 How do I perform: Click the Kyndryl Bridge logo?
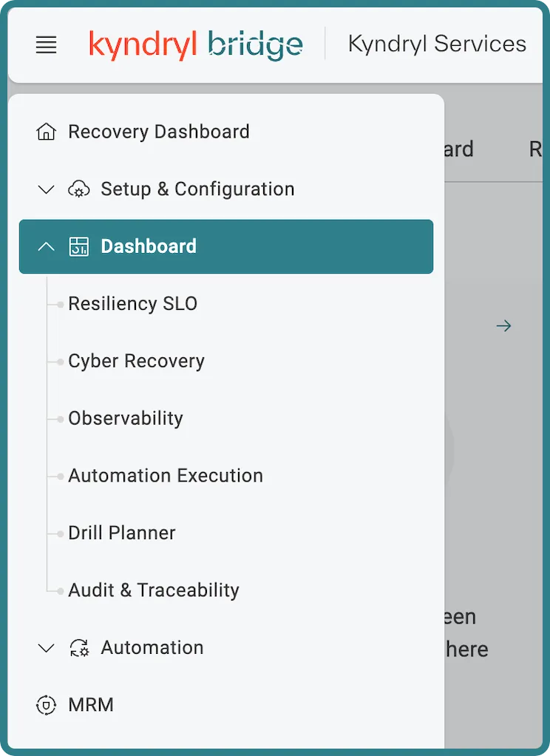(x=196, y=45)
